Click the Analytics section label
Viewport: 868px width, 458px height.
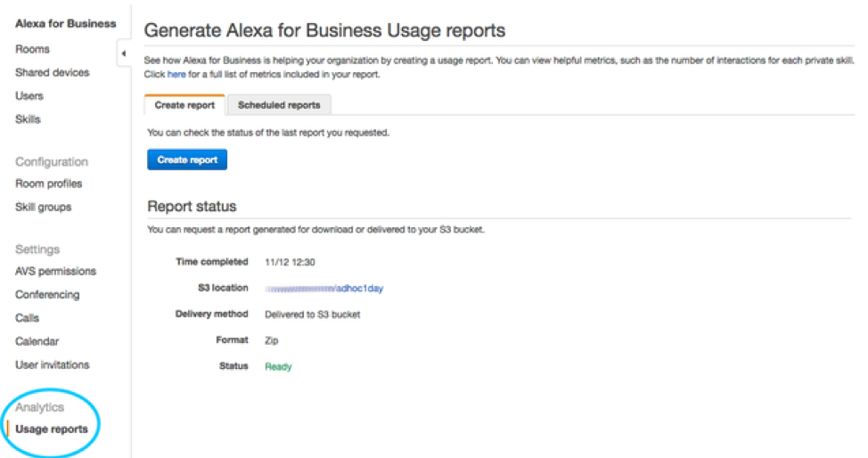pyautogui.click(x=40, y=407)
